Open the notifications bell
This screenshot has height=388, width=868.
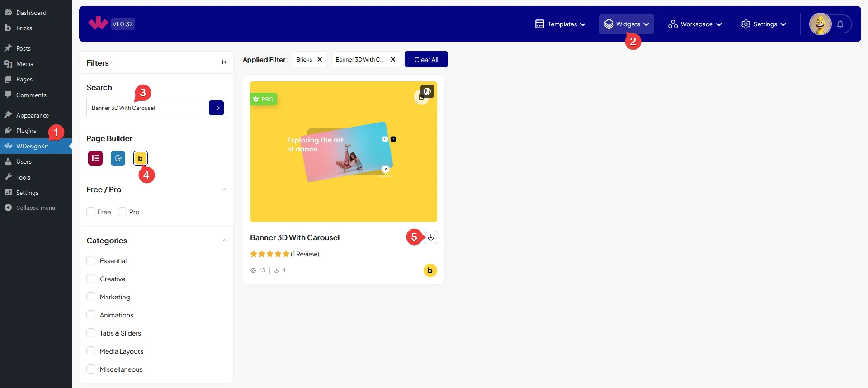[840, 24]
